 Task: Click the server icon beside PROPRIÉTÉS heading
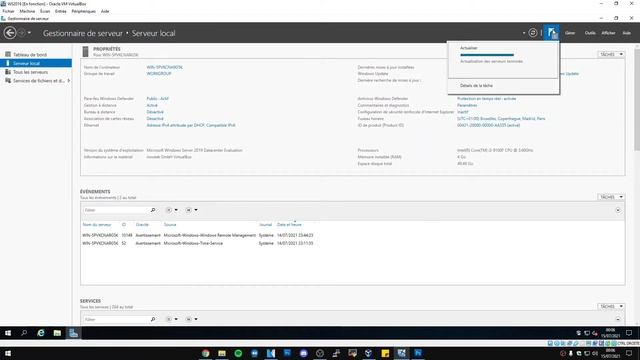[85, 51]
